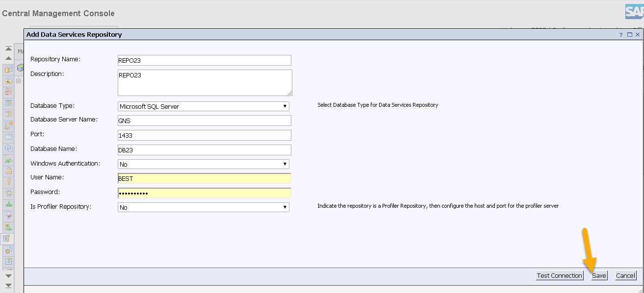Open the orange grid sidebar icon
Viewport: 644px width, 293px height.
click(8, 114)
